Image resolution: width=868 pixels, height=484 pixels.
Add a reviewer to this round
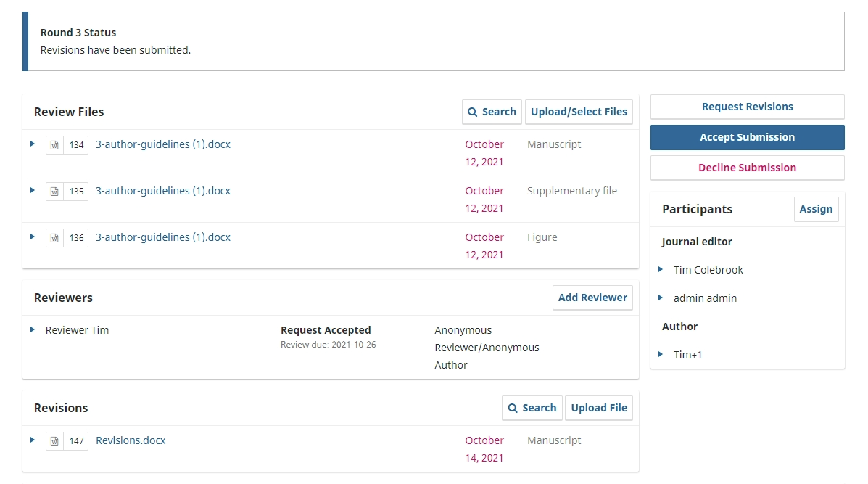coord(592,298)
